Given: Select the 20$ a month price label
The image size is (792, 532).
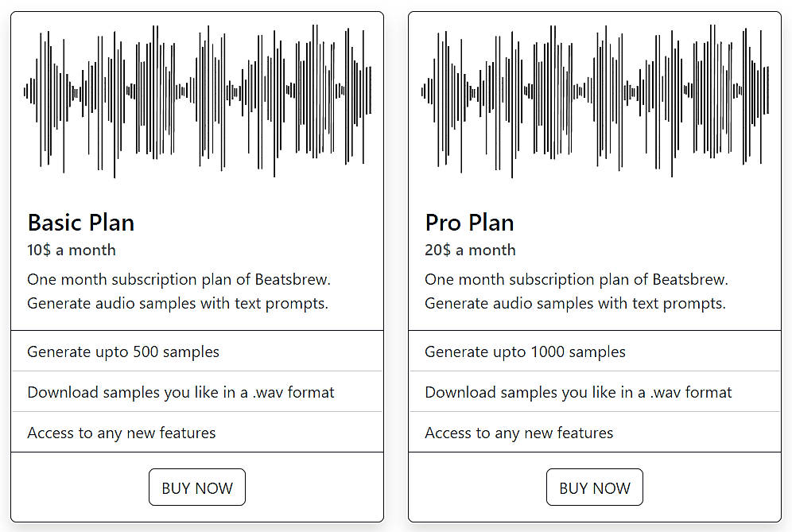Looking at the screenshot, I should click(469, 250).
